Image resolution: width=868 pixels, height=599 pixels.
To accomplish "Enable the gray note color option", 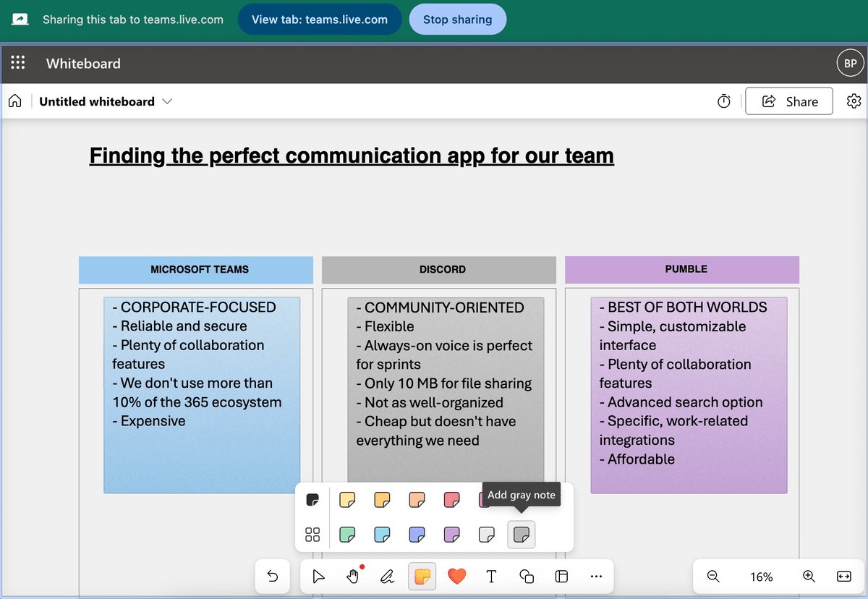I will pos(521,535).
